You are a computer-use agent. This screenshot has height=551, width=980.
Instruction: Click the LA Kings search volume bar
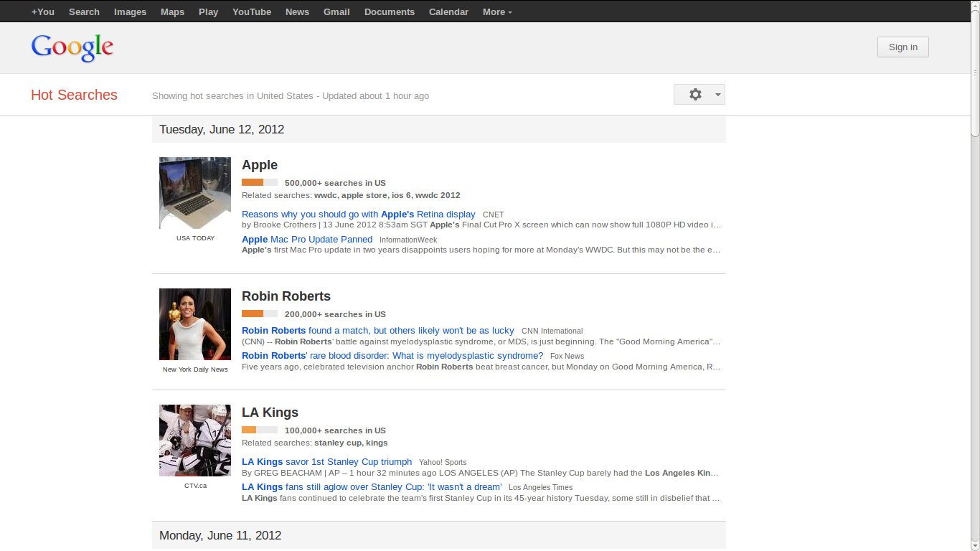pyautogui.click(x=260, y=430)
